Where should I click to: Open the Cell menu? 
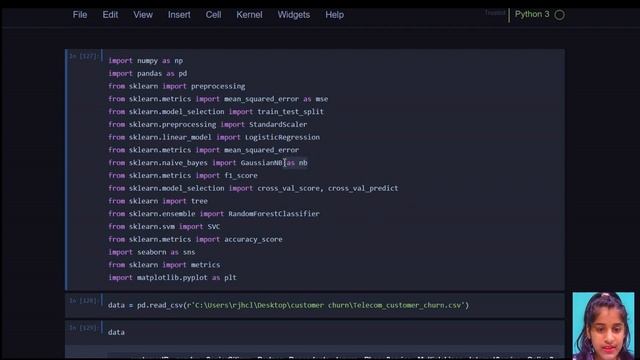pos(213,15)
